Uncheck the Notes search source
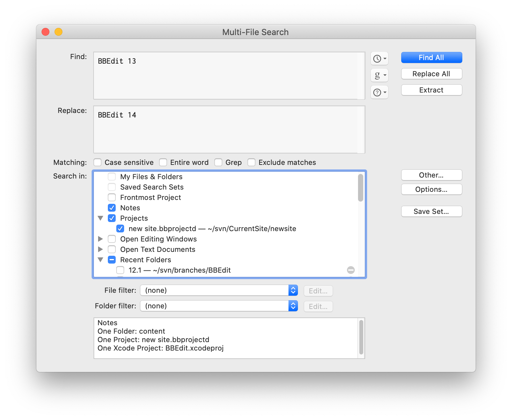 [112, 208]
